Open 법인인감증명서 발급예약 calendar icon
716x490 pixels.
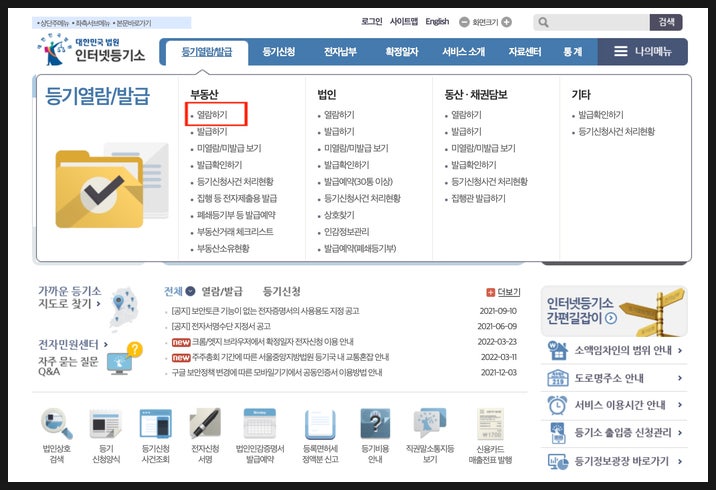click(259, 424)
